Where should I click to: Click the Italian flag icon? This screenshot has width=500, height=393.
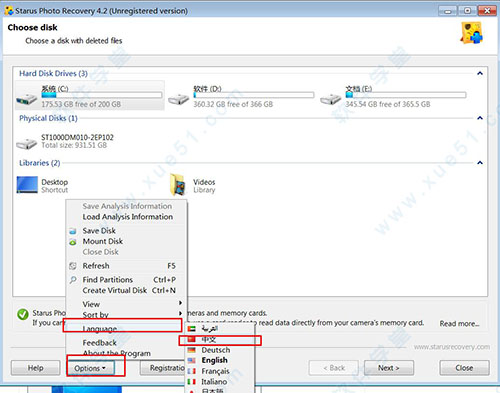click(x=192, y=382)
